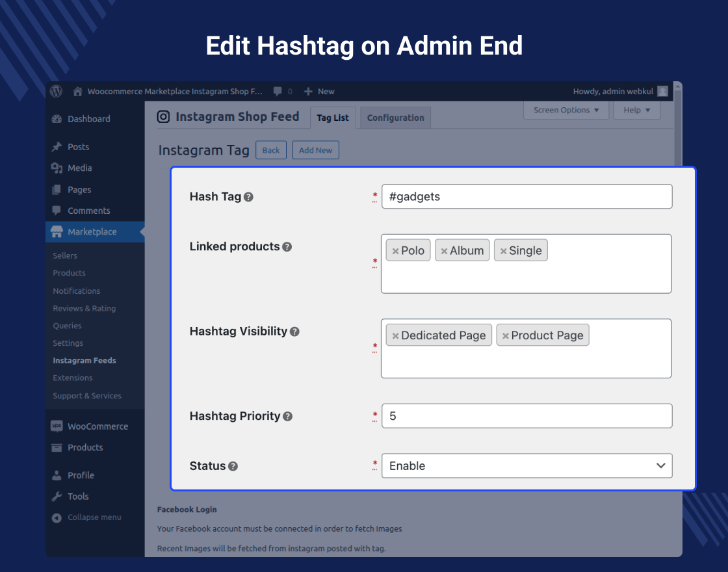Viewport: 728px width, 572px height.
Task: Open Marketplace Settings submenu item
Action: 68,343
